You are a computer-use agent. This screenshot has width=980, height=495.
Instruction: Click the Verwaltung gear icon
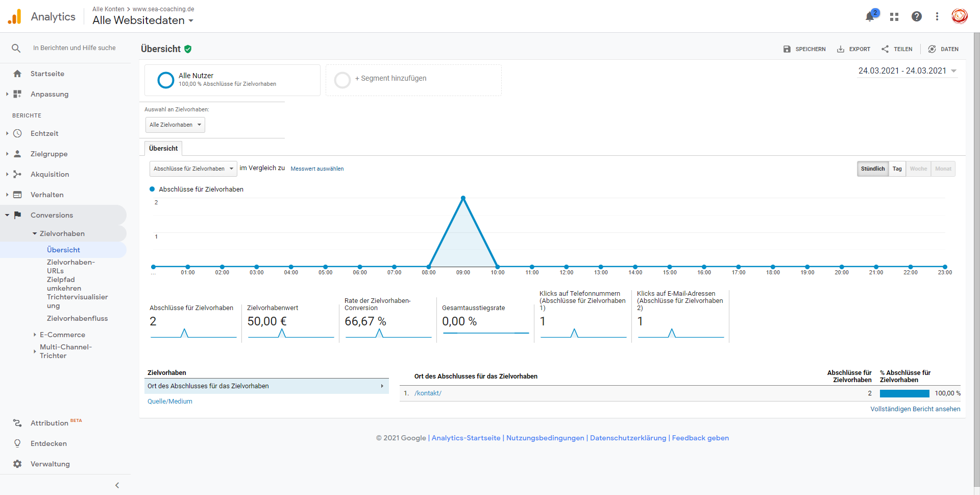[x=17, y=464]
